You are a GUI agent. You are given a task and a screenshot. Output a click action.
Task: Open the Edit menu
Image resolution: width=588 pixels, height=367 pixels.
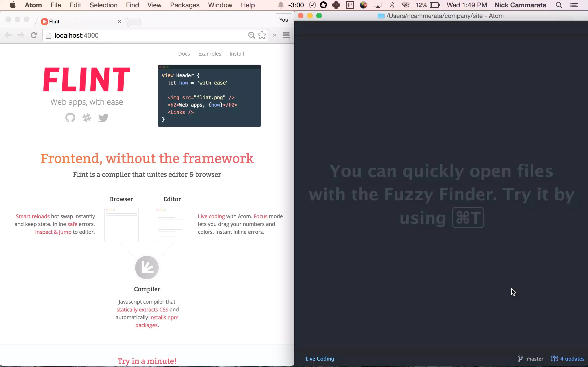(x=75, y=5)
